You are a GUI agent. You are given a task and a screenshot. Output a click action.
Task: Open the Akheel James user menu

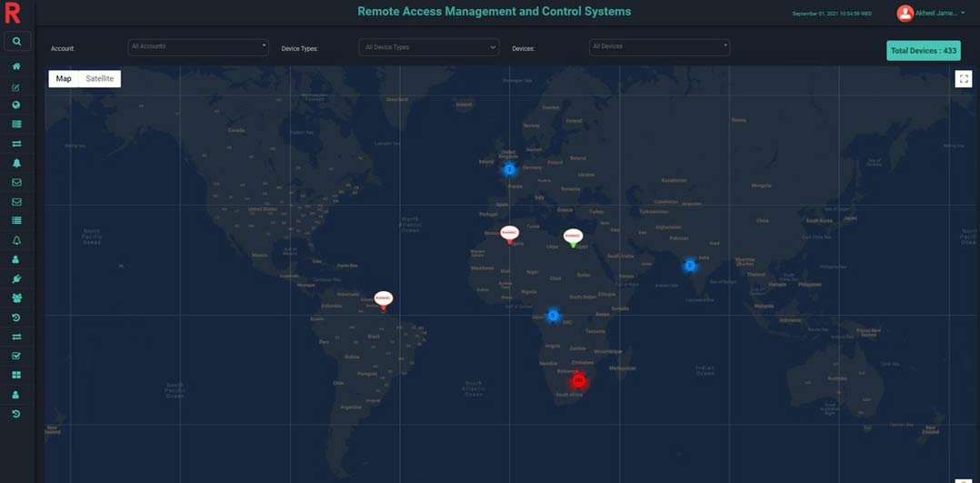point(930,13)
